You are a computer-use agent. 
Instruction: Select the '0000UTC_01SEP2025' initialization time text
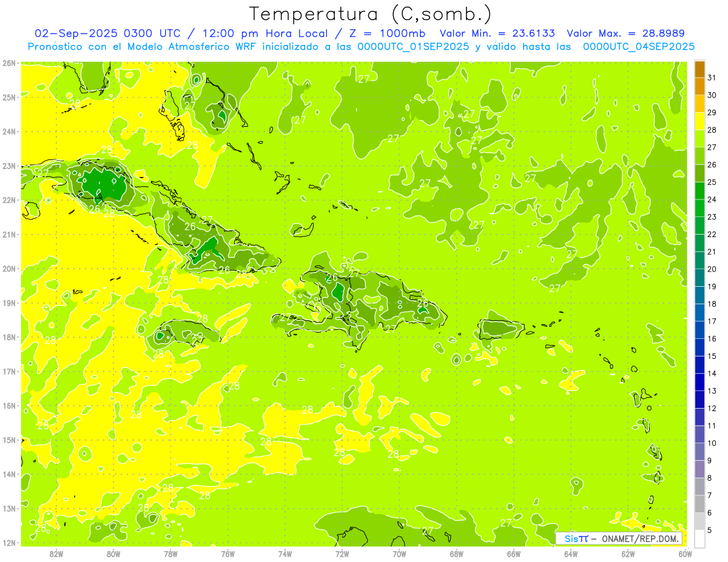pos(413,47)
